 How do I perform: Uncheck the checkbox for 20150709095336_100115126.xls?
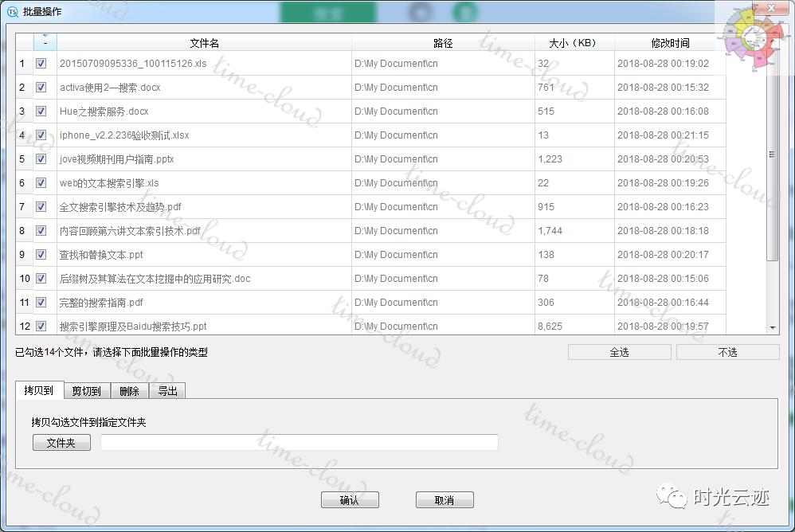point(41,64)
